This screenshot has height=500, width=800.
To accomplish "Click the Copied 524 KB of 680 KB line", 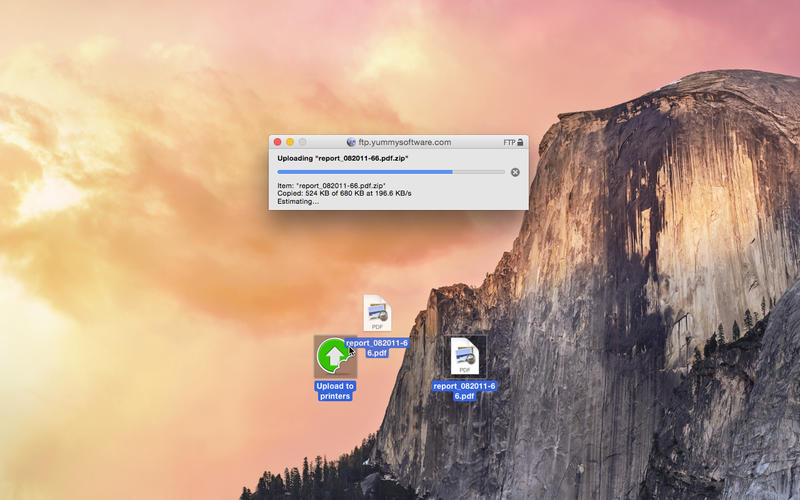I will tap(344, 193).
